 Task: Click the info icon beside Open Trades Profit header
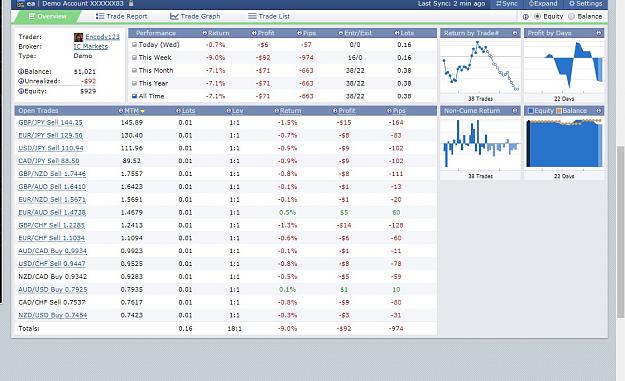(x=335, y=111)
